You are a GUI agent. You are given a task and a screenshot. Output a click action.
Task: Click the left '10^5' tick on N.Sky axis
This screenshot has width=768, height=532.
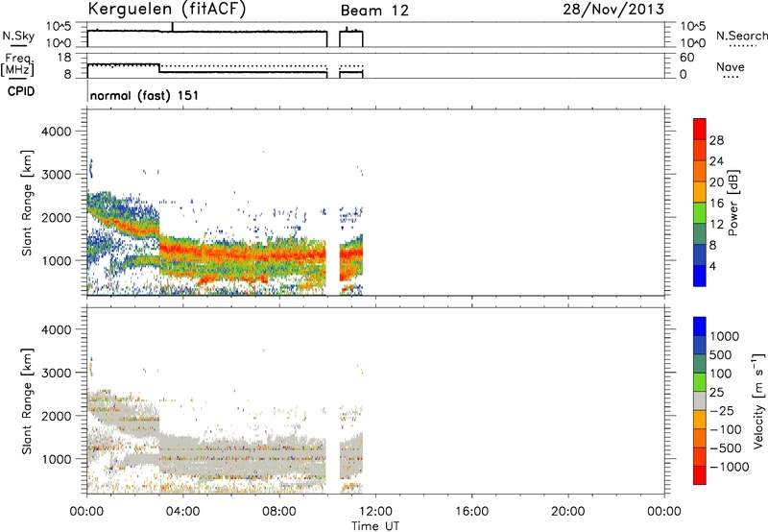(x=59, y=26)
